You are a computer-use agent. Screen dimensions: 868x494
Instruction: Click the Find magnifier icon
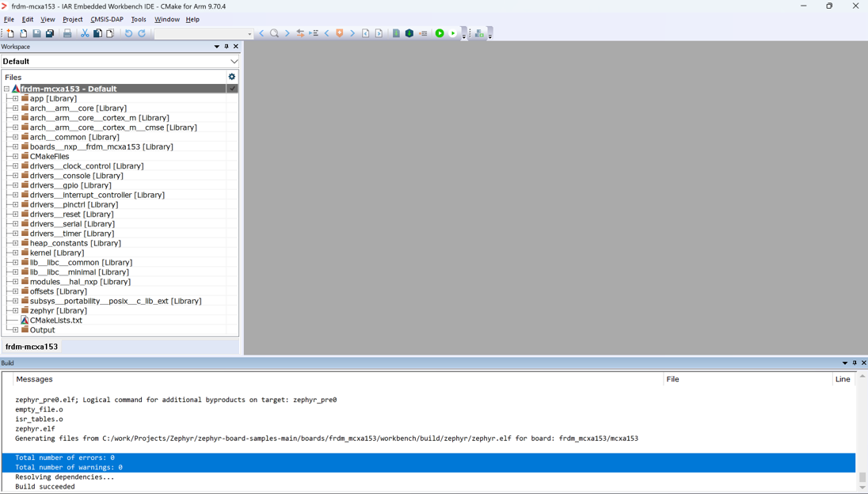[274, 34]
